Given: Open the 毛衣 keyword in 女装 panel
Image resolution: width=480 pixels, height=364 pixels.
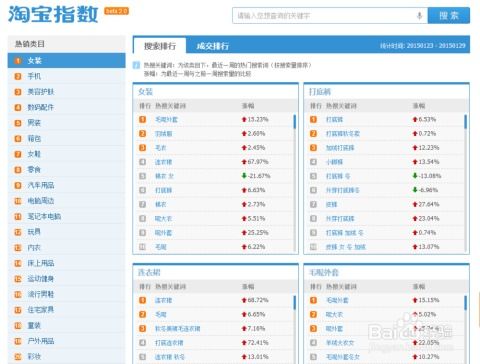Looking at the screenshot, I should coord(161,148).
